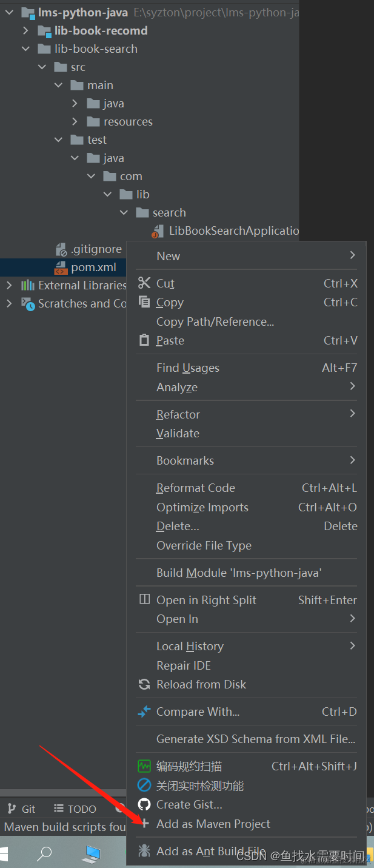The height and width of the screenshot is (868, 374).
Task: Click the lms-python-java project folder icon
Action: click(x=28, y=12)
